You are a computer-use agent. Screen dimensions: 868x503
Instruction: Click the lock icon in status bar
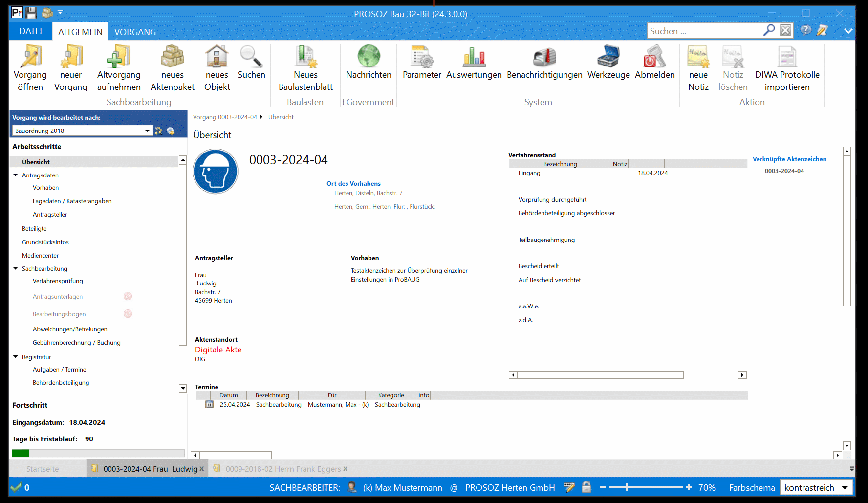click(x=586, y=487)
